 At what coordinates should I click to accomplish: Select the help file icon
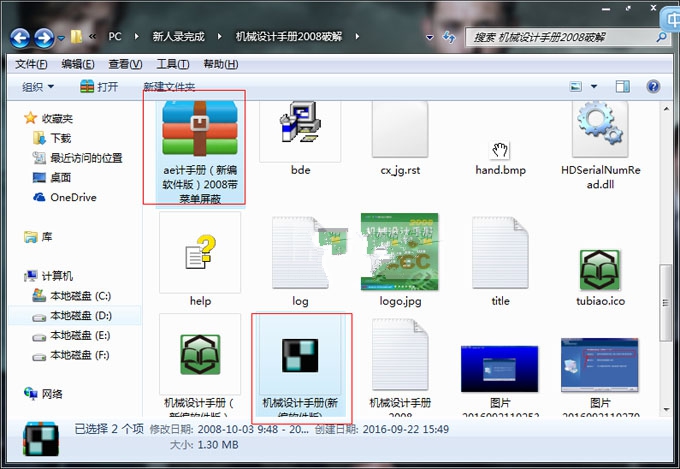(x=200, y=252)
